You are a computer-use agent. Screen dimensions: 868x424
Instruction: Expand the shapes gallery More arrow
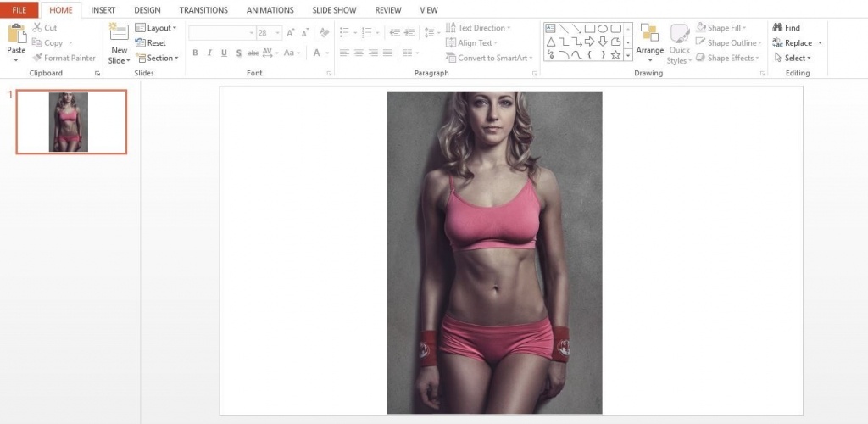point(628,55)
